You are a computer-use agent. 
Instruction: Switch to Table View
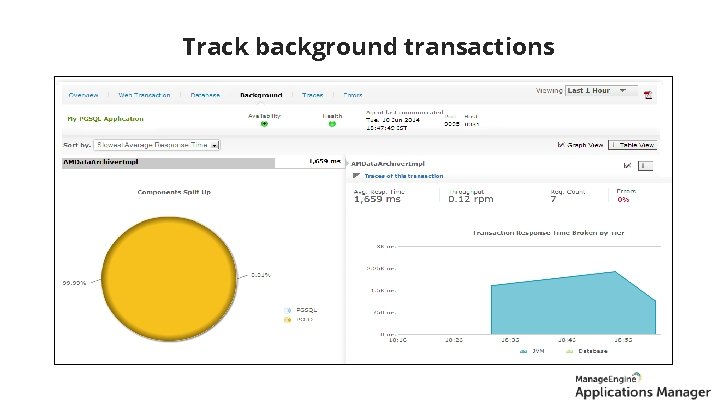(633, 145)
